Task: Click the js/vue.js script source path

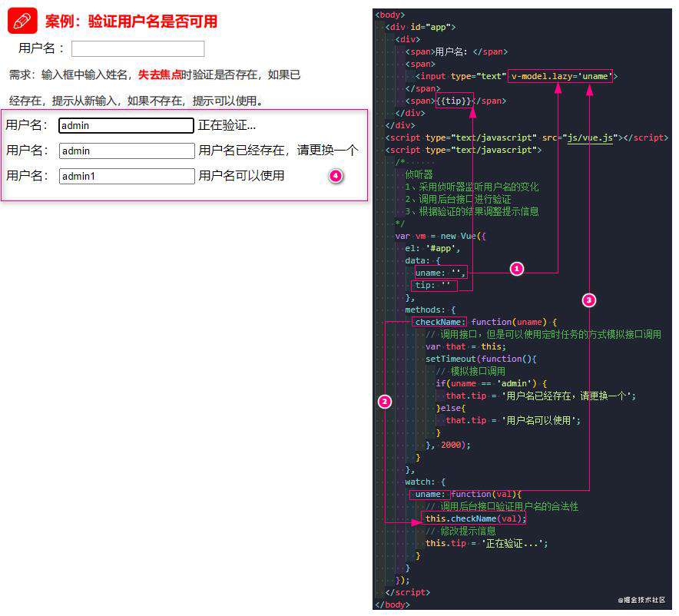Action: (x=590, y=137)
